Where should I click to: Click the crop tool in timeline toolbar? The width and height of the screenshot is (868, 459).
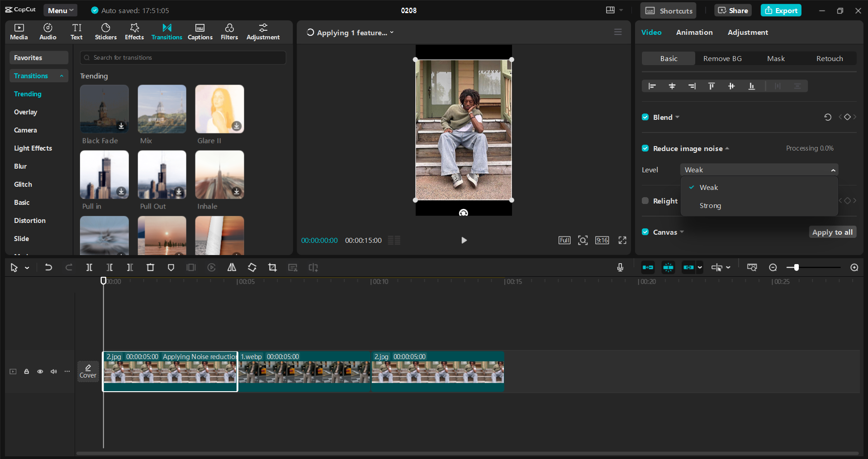(272, 268)
